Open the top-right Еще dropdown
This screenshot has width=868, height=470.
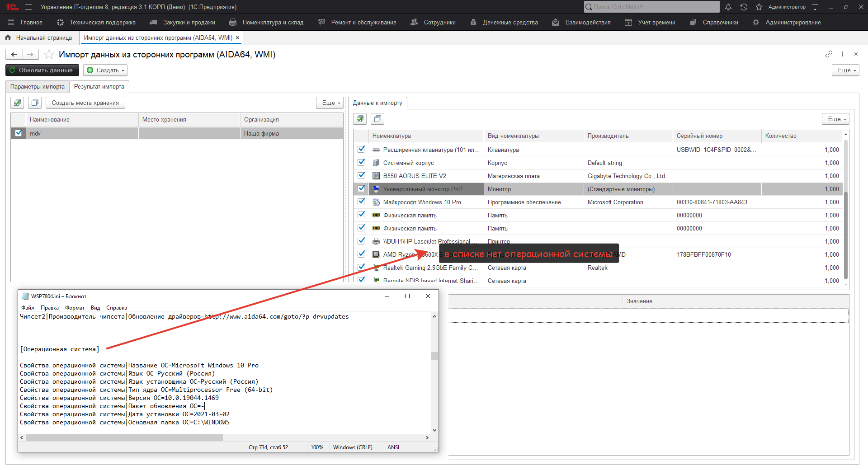point(845,70)
